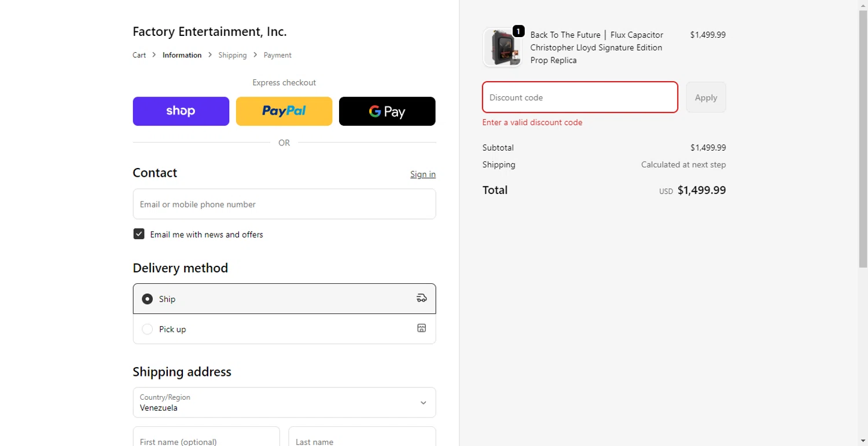Viewport: 868px width, 446px height.
Task: Focus the Discount code input field
Action: [580, 97]
